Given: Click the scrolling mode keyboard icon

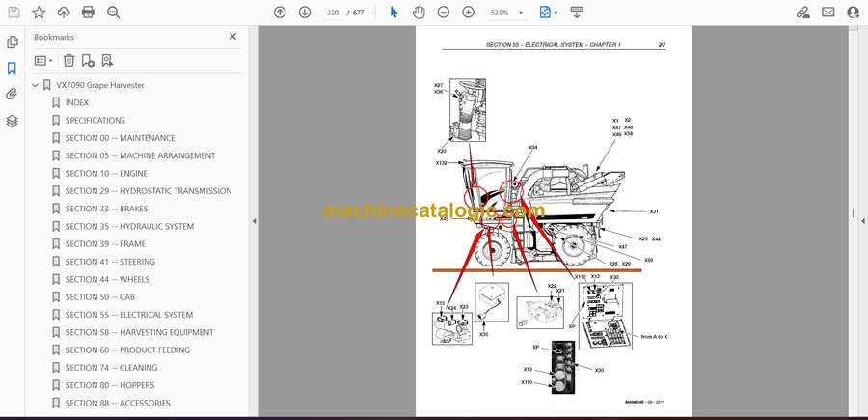Looking at the screenshot, I should click(x=577, y=13).
